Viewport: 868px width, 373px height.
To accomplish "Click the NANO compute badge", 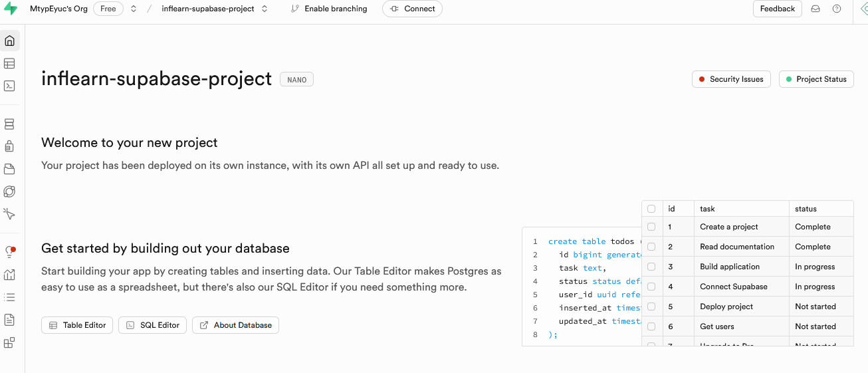I will [x=296, y=80].
